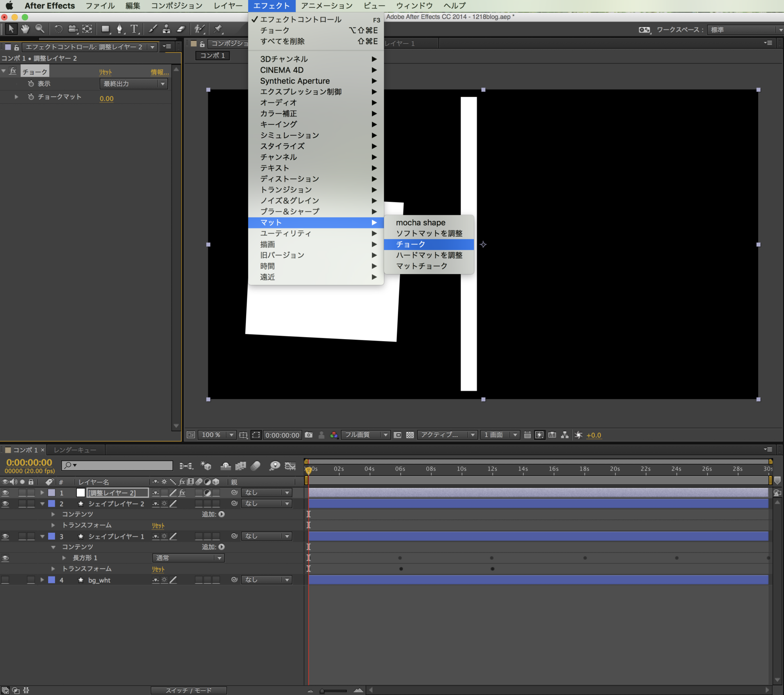Select the Rotation tool
784x695 pixels.
[58, 29]
